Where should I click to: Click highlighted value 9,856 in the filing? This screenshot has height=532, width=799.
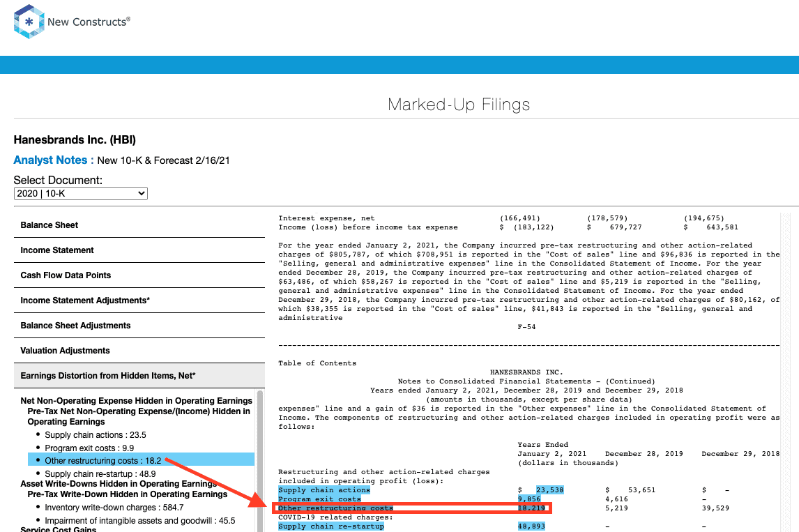point(529,499)
